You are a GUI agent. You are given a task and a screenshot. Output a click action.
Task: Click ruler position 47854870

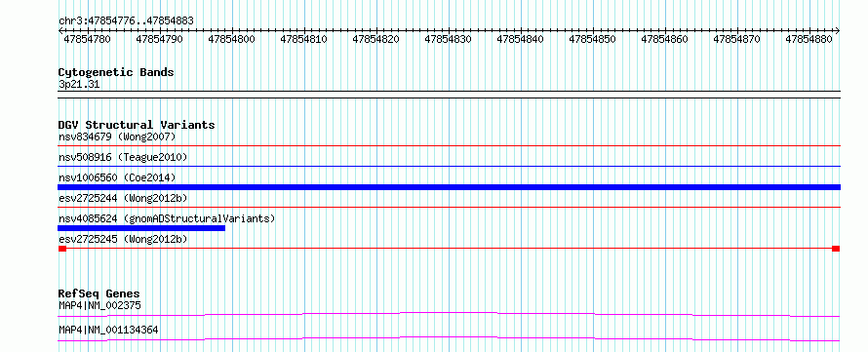pos(736,39)
